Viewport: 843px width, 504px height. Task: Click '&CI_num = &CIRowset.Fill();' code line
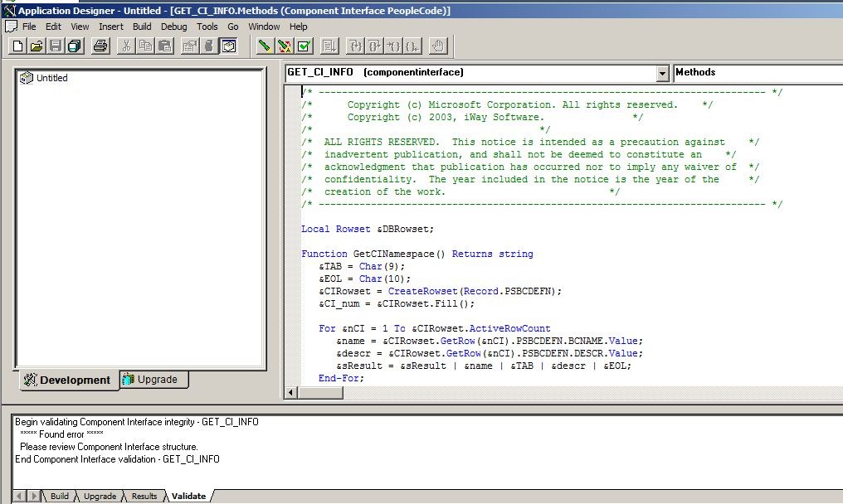click(x=397, y=303)
